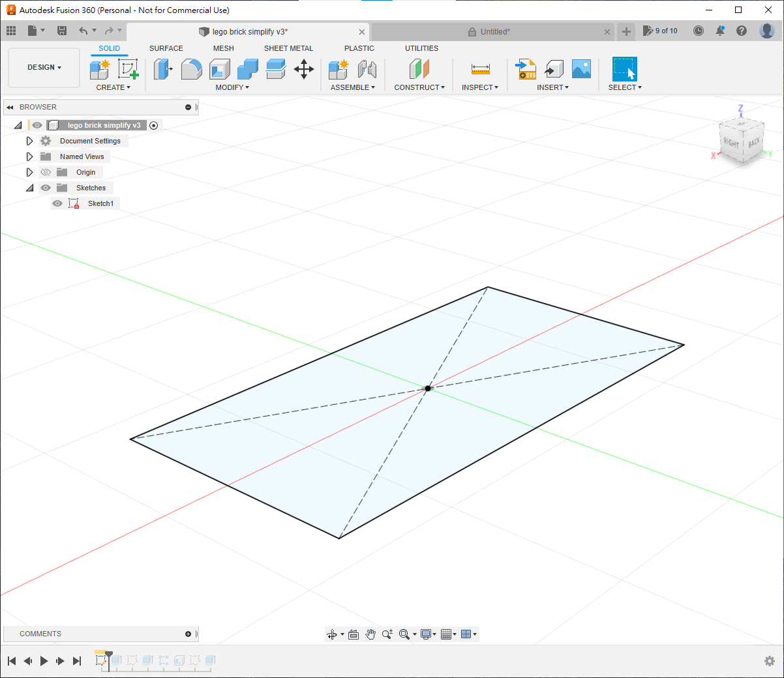Viewport: 784px width, 678px height.
Task: Select the Fillet tool in Modify
Action: [x=191, y=68]
